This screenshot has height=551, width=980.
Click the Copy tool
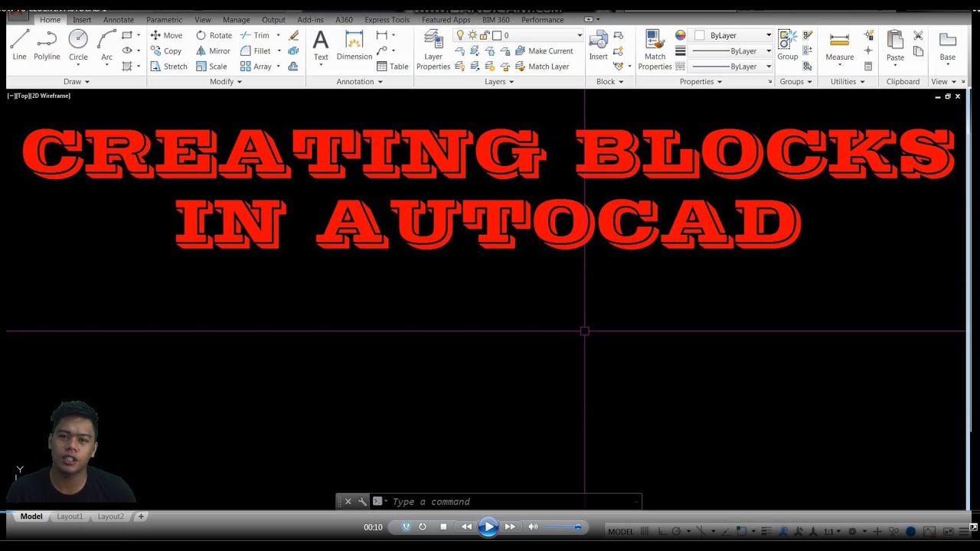tap(166, 51)
